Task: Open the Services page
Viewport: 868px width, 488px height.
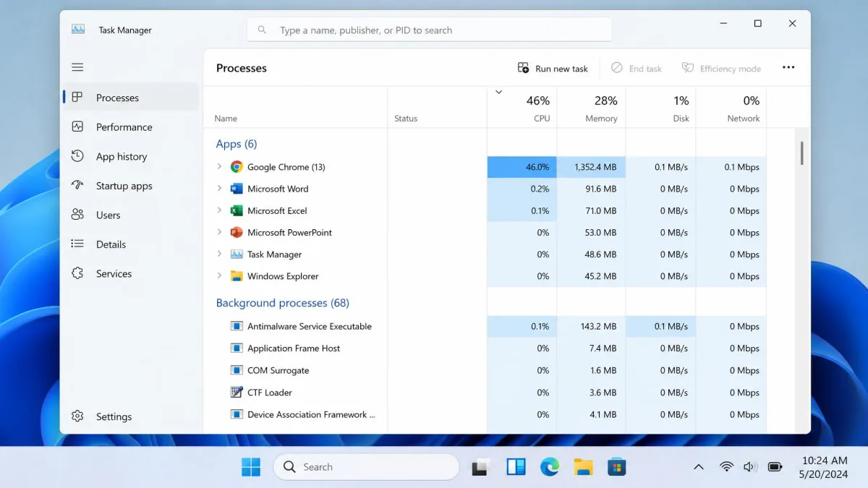Action: pos(130,273)
